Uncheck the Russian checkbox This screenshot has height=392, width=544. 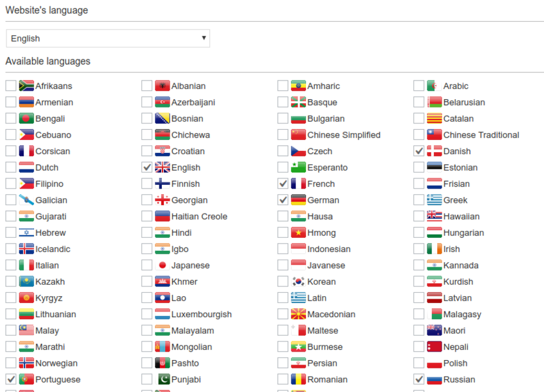click(419, 379)
